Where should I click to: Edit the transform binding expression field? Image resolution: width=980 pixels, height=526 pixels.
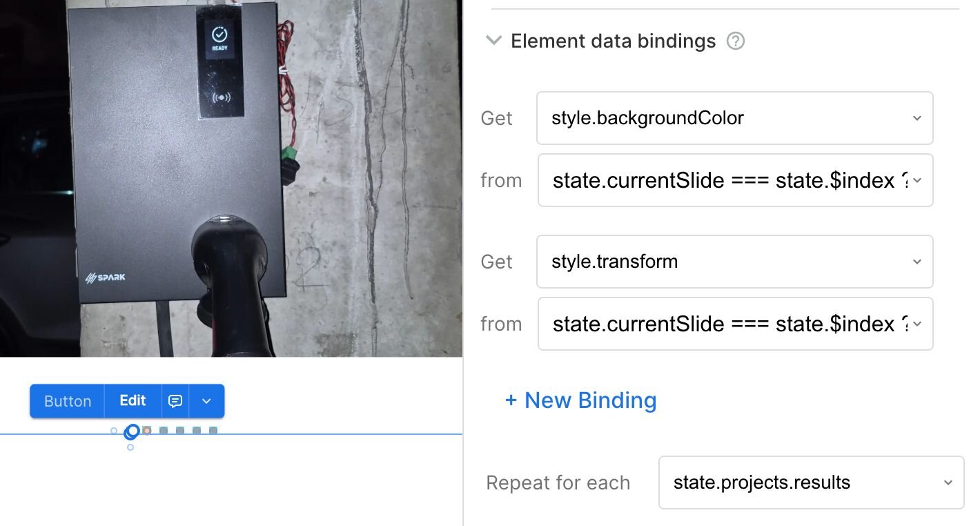(x=734, y=324)
